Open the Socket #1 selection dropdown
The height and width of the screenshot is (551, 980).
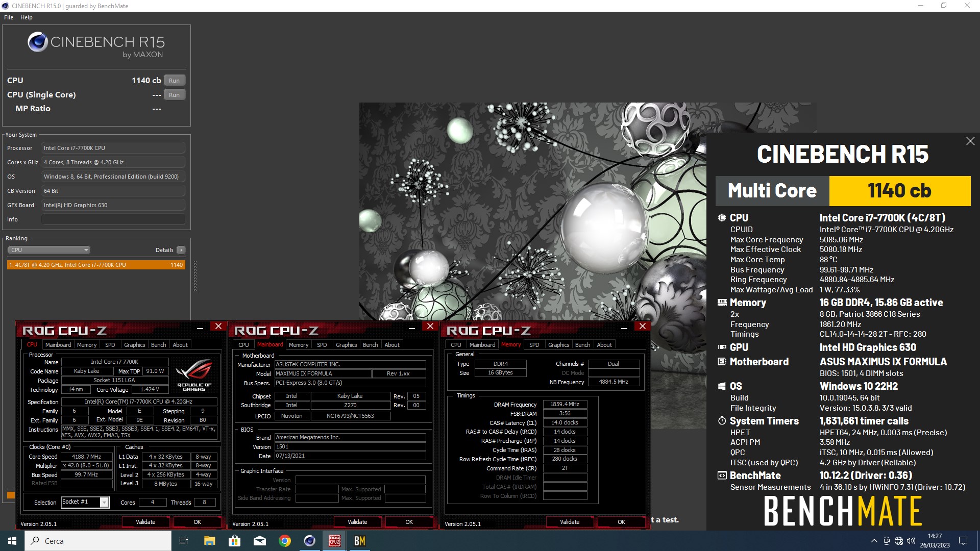pyautogui.click(x=85, y=502)
